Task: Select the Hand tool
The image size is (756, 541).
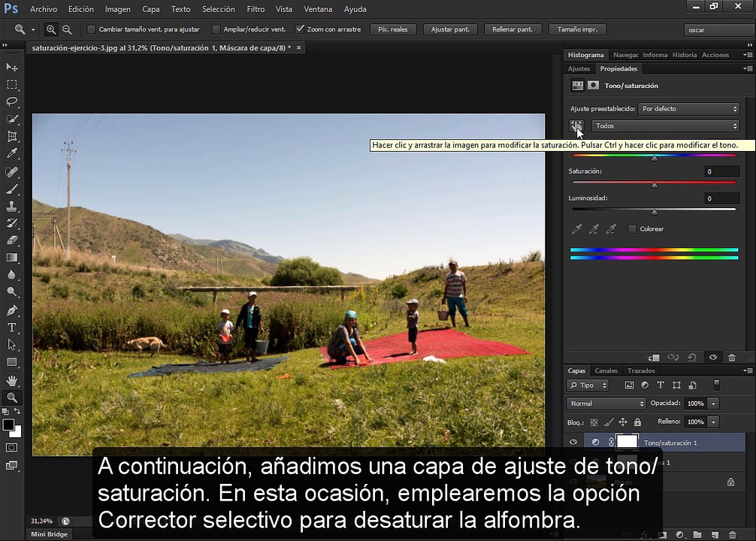Action: [12, 380]
